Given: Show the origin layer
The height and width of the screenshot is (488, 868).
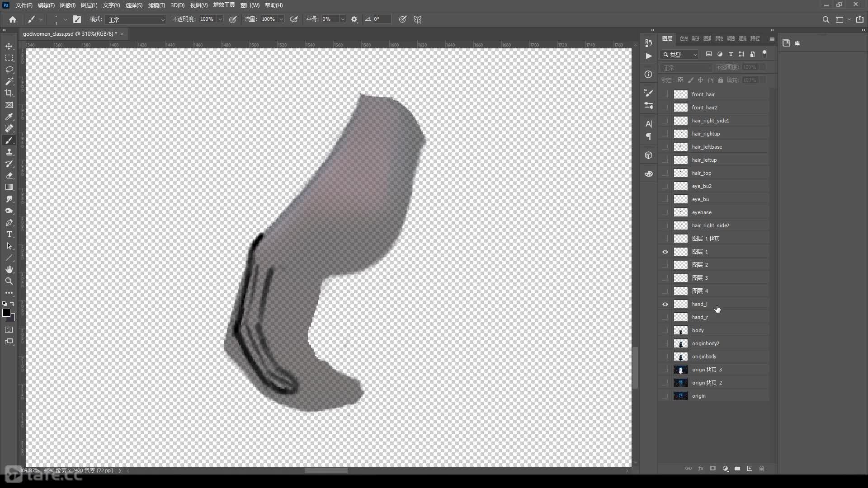Looking at the screenshot, I should point(665,396).
